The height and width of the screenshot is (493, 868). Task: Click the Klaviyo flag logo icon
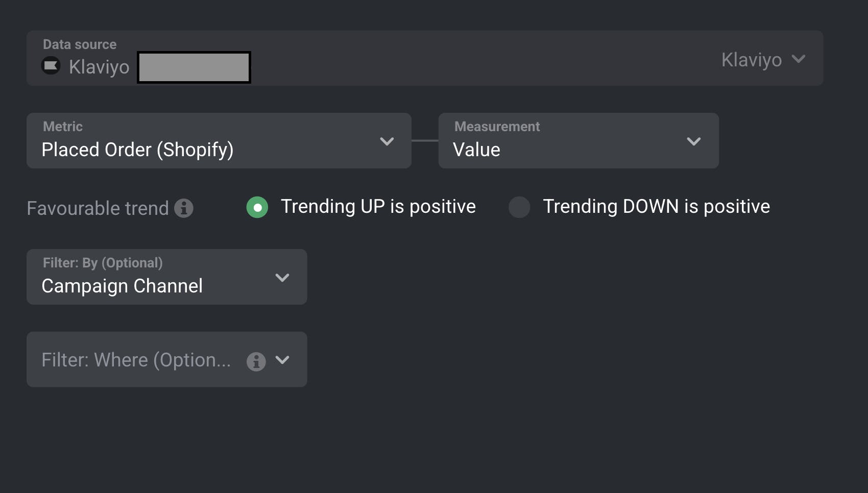tap(51, 65)
